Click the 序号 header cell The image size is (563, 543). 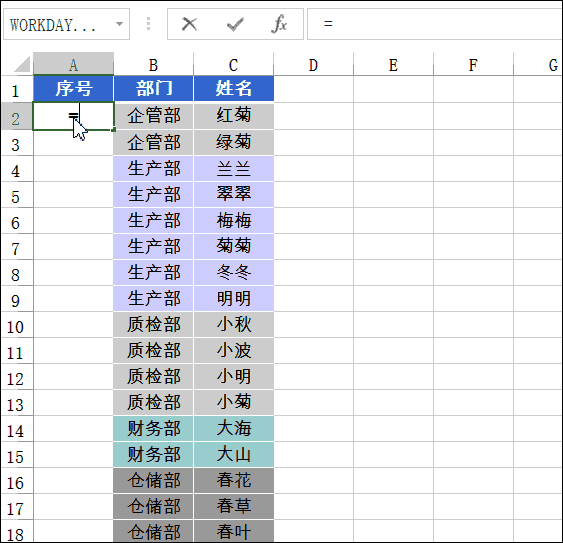74,88
